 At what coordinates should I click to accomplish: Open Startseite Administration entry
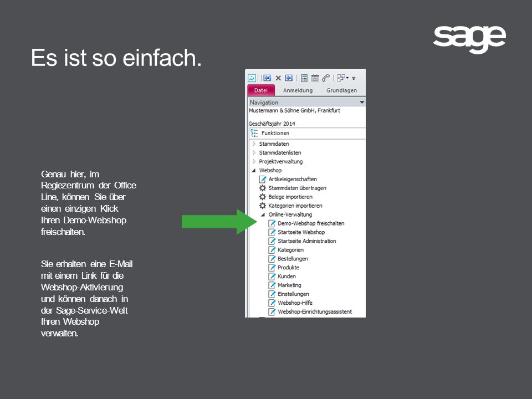pos(306,241)
